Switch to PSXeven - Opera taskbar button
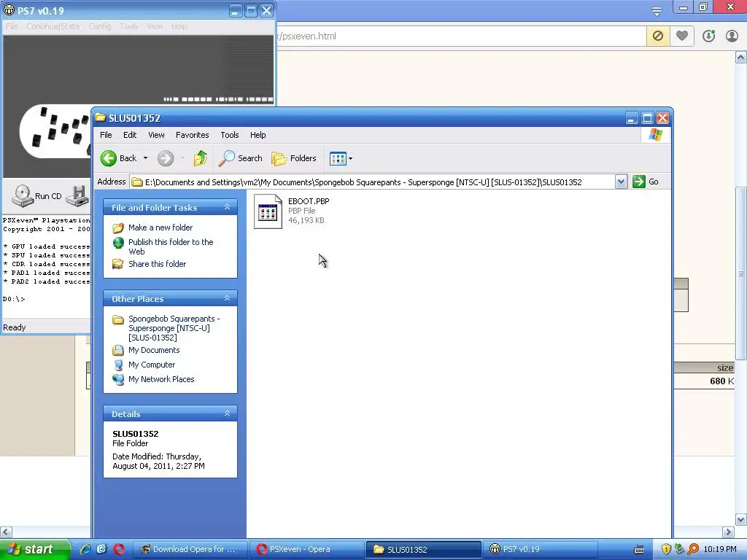747x560 pixels. pyautogui.click(x=307, y=549)
